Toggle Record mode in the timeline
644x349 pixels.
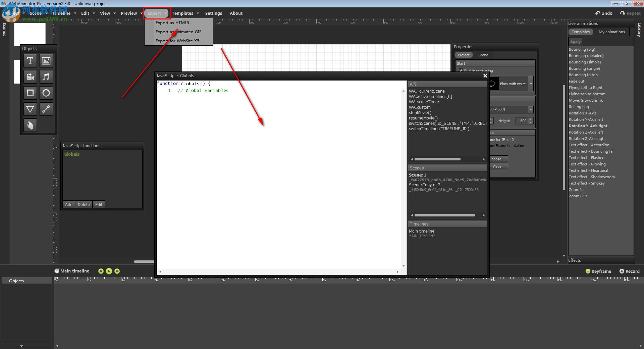pyautogui.click(x=630, y=271)
